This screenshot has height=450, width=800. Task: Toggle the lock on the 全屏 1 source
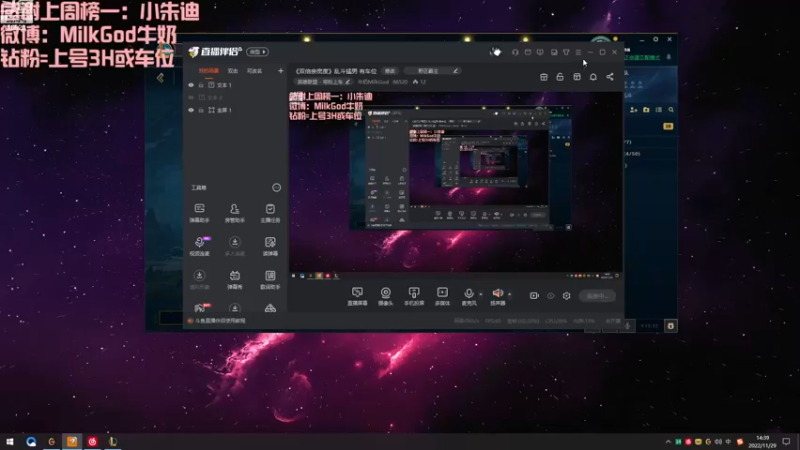pos(201,110)
